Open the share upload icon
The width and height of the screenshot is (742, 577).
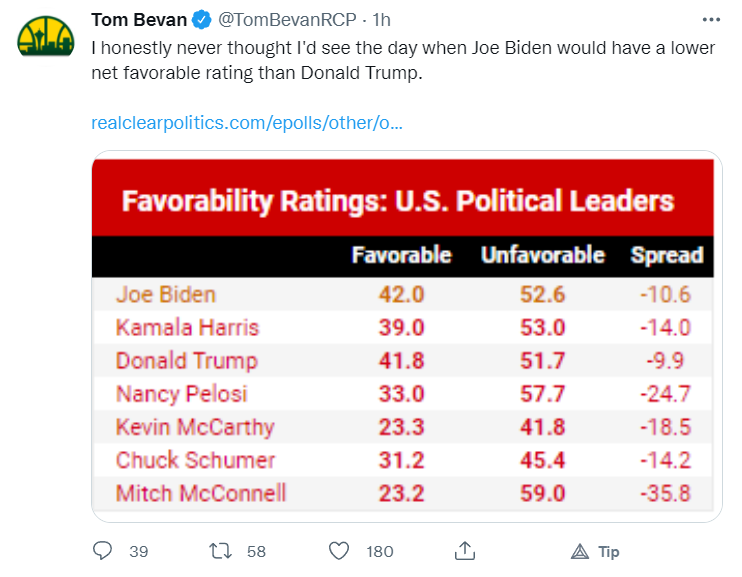pyautogui.click(x=465, y=551)
